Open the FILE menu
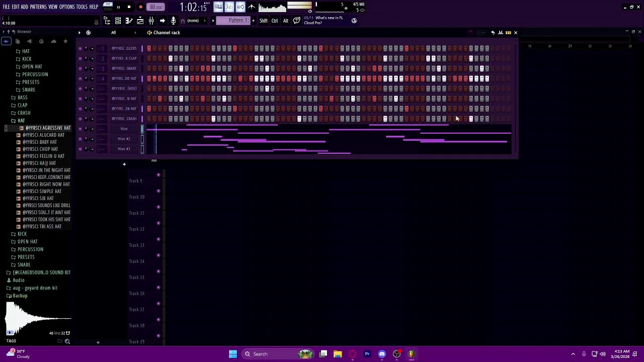 6,7
